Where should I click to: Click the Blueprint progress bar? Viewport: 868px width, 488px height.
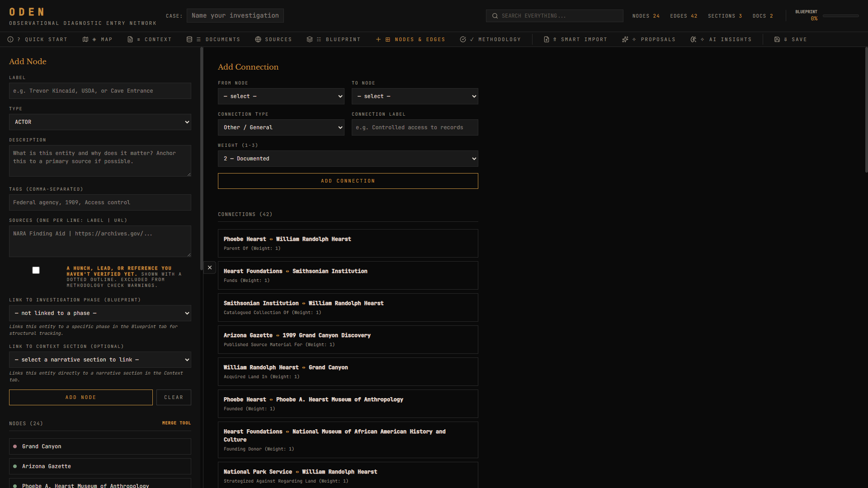[840, 16]
